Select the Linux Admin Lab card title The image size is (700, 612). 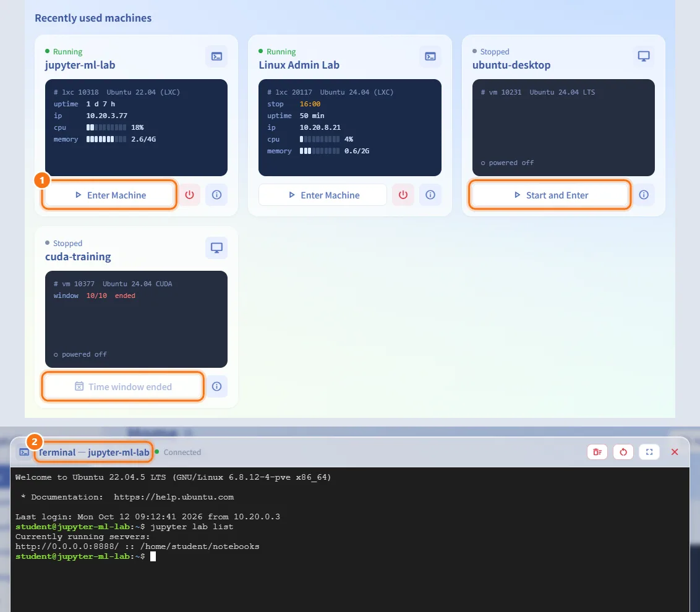(299, 65)
